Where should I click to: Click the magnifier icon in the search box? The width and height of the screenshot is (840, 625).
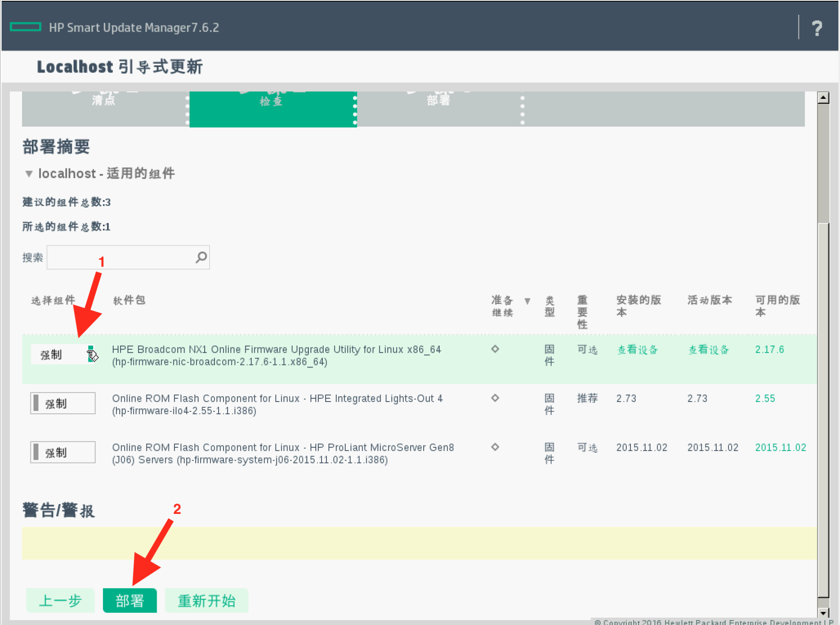(201, 257)
